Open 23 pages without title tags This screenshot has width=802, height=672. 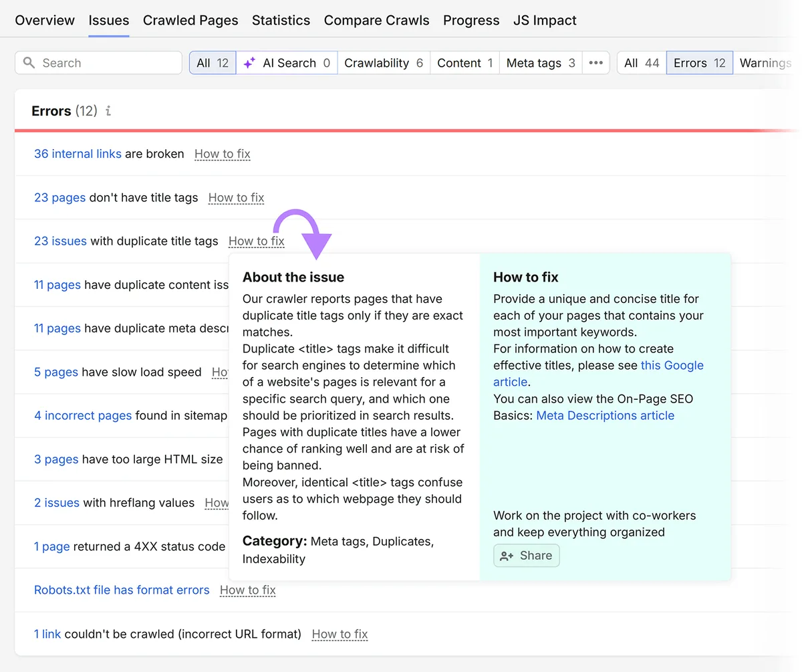[x=59, y=198]
